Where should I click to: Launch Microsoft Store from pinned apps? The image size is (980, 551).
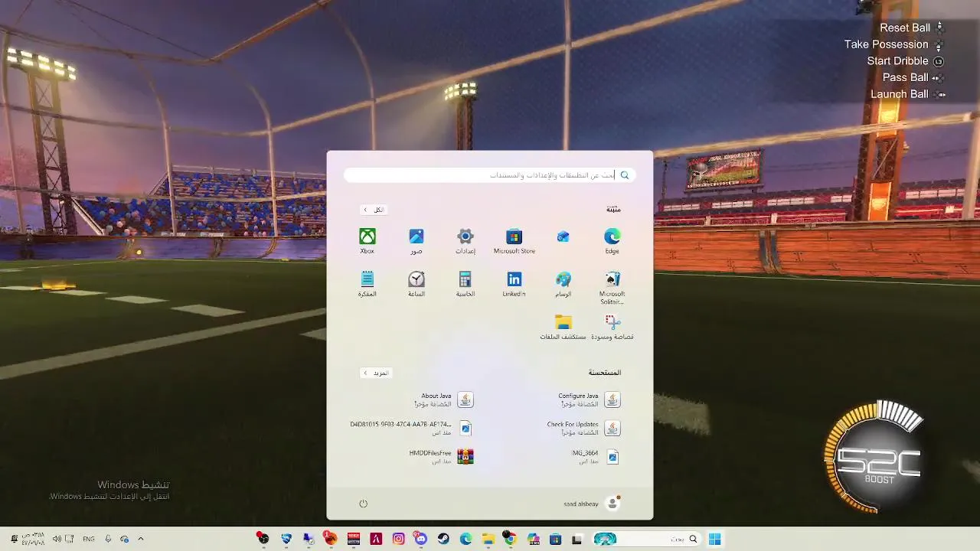click(514, 240)
